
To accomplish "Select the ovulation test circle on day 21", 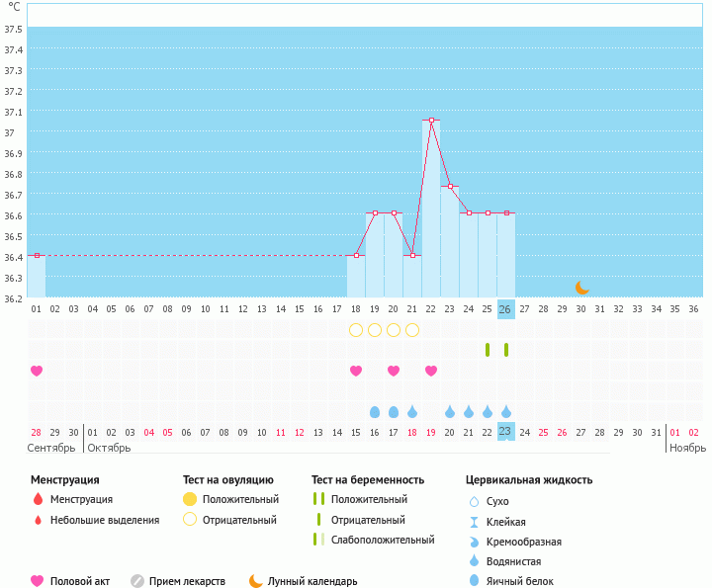I will pos(412,329).
